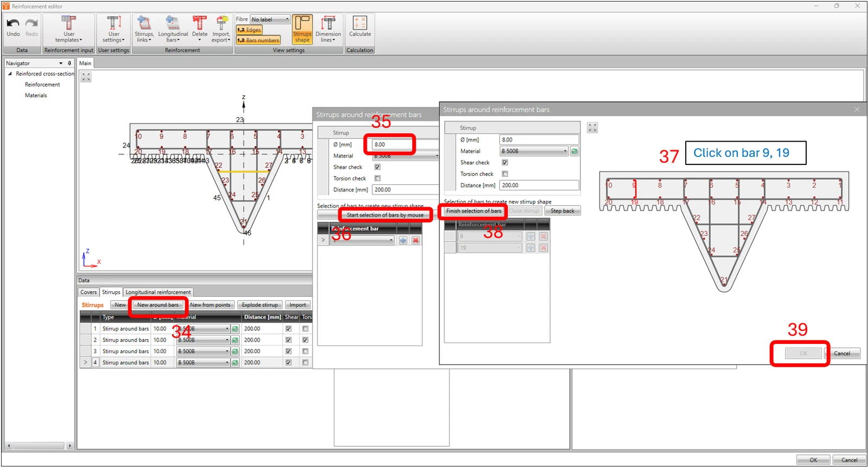
Task: Delete bar 9 from the selection list
Action: 543,236
